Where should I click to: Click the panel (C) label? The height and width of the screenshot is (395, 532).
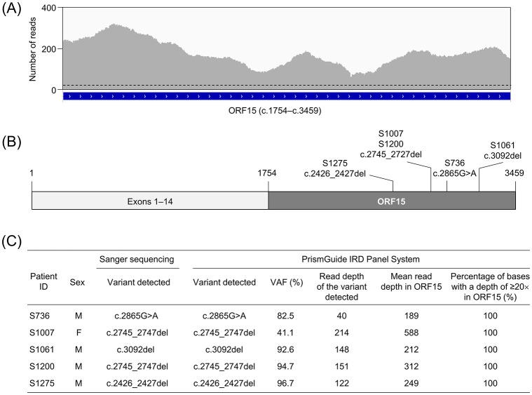coord(13,241)
